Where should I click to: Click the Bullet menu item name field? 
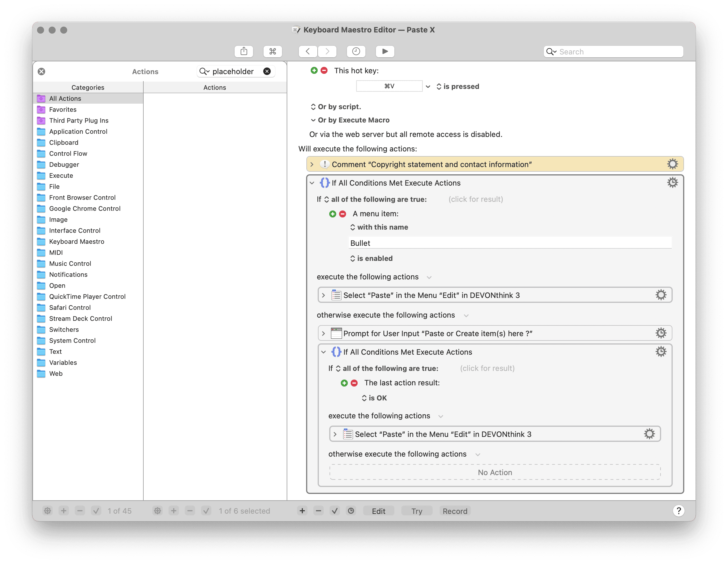(x=509, y=243)
